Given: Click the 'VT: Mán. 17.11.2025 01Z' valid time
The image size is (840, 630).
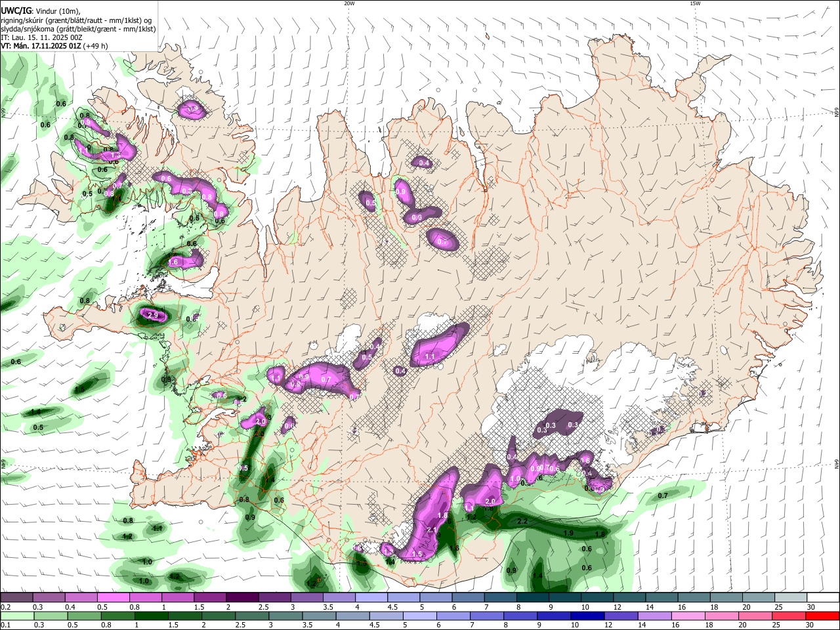Looking at the screenshot, I should tap(41, 46).
